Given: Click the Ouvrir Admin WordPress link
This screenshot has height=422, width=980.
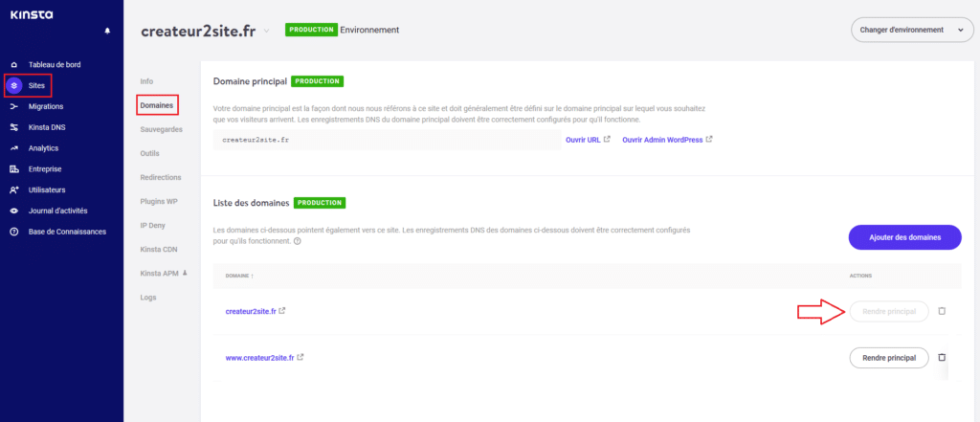Looking at the screenshot, I should point(662,140).
